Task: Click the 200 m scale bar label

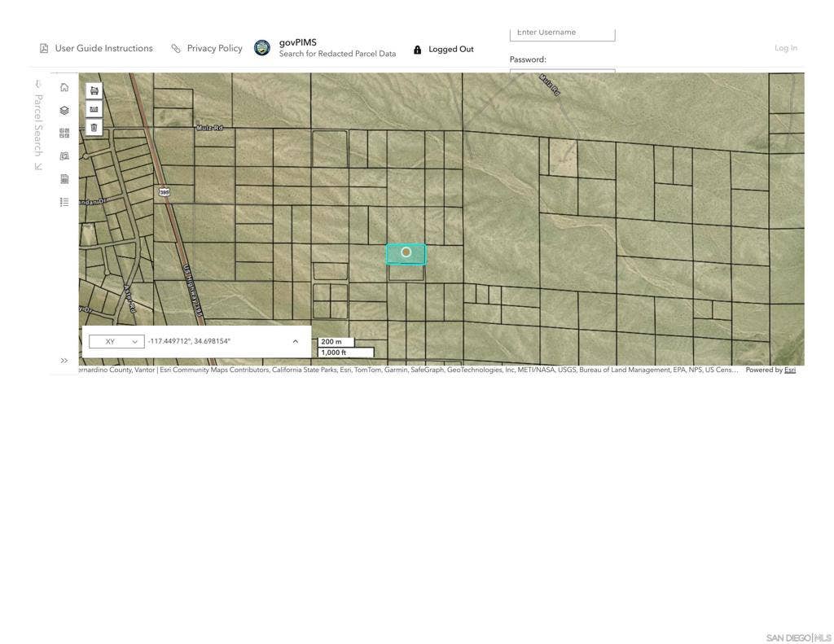Action: click(x=331, y=342)
